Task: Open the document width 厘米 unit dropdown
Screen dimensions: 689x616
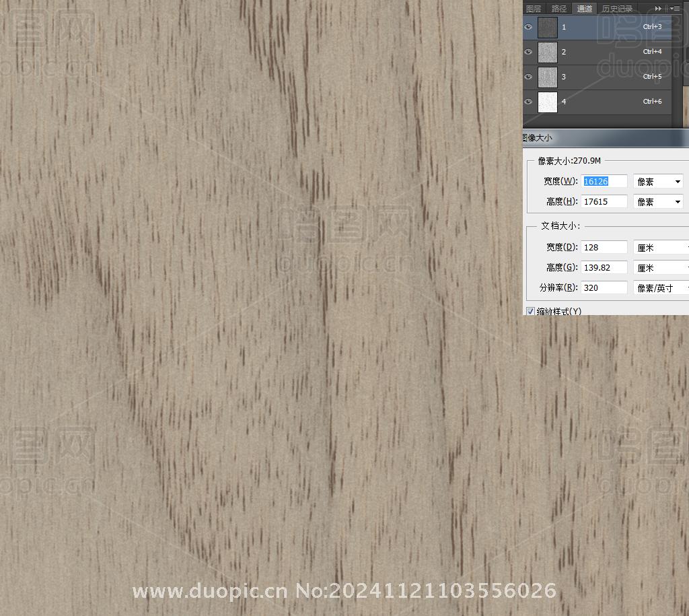Action: 661,248
